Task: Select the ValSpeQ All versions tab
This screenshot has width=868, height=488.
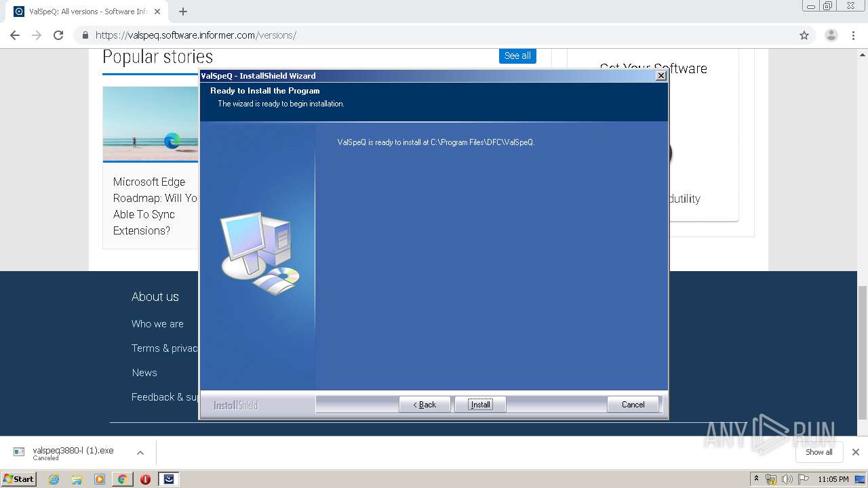Action: pyautogui.click(x=87, y=12)
